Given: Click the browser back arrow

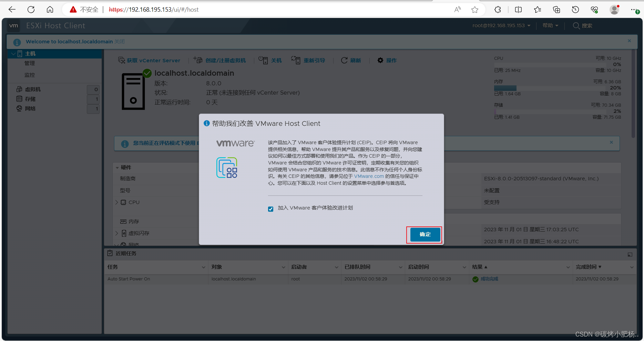Looking at the screenshot, I should [x=12, y=10].
